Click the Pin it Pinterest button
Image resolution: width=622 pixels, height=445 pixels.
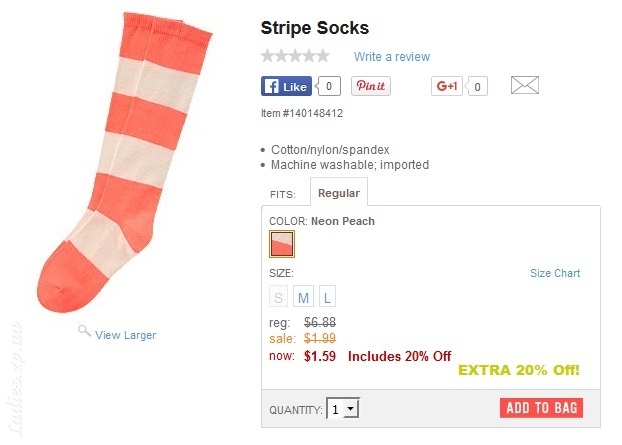371,86
